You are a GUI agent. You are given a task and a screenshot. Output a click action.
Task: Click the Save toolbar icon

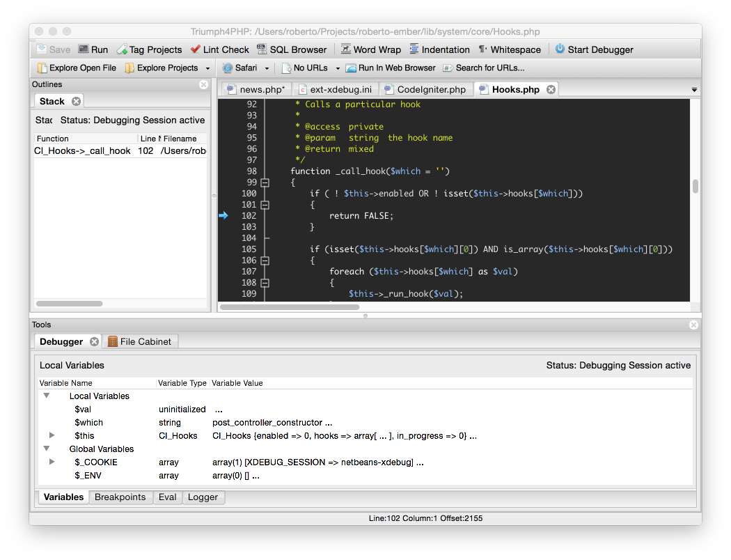tap(42, 49)
